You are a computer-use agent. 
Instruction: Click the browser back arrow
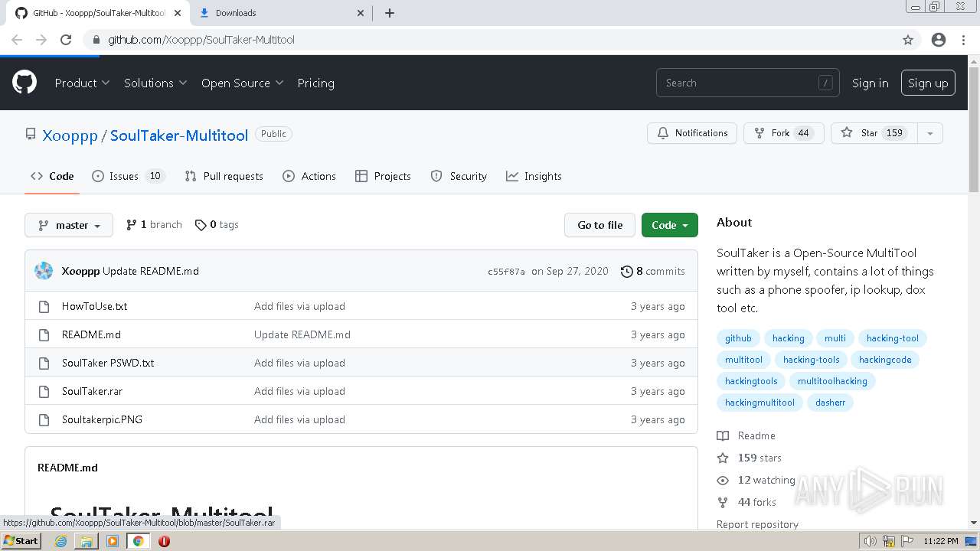(x=17, y=40)
